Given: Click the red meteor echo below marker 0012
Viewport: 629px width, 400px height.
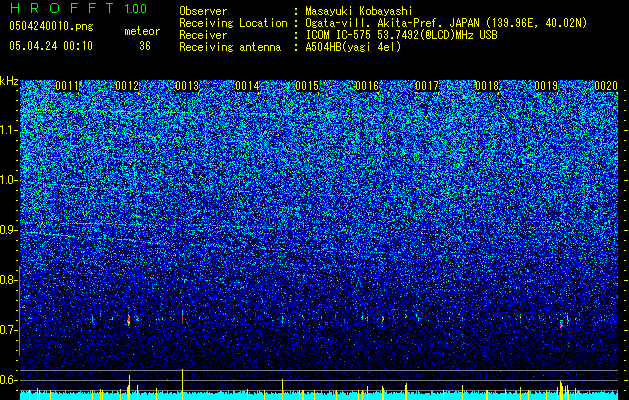Looking at the screenshot, I should tap(129, 320).
